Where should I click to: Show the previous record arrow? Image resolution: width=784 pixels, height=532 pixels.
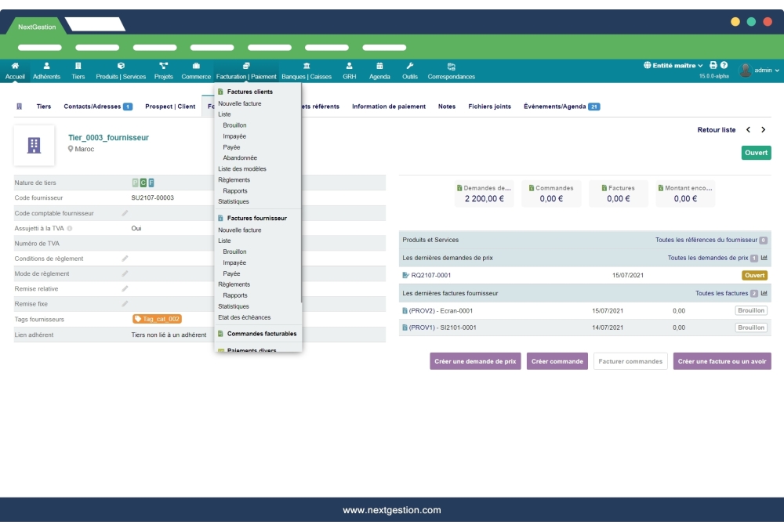point(748,130)
